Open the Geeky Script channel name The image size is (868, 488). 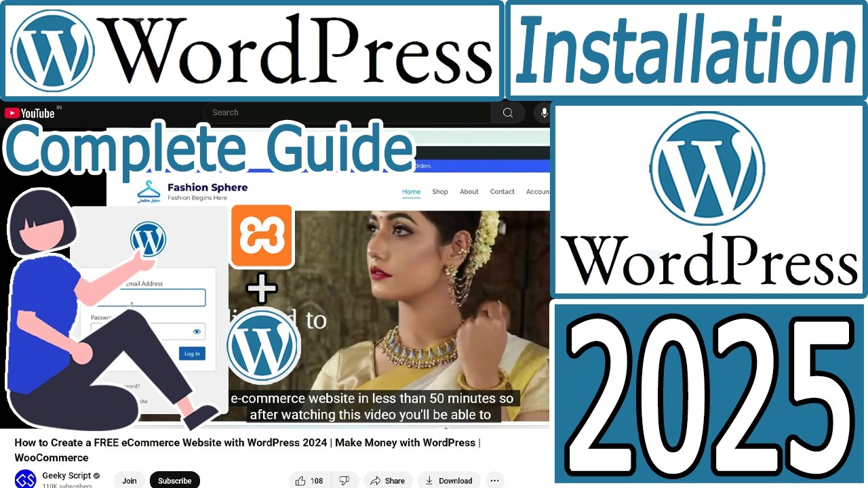(66, 475)
